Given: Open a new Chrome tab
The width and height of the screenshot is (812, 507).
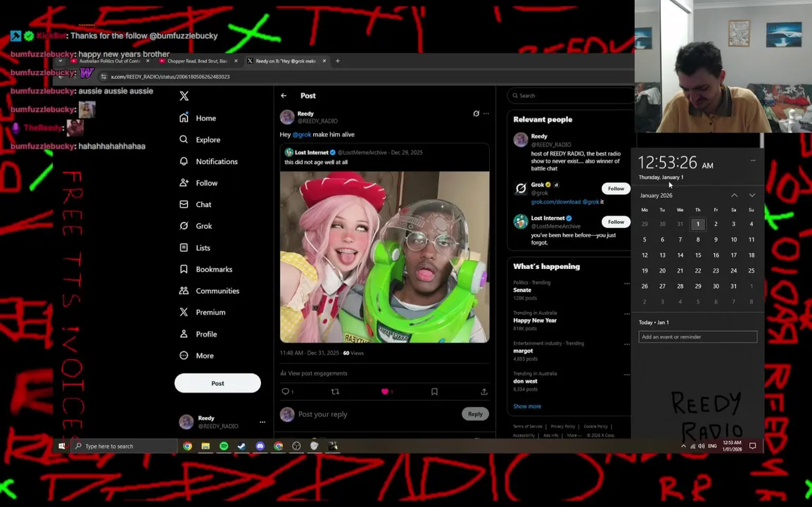Looking at the screenshot, I should pos(338,61).
